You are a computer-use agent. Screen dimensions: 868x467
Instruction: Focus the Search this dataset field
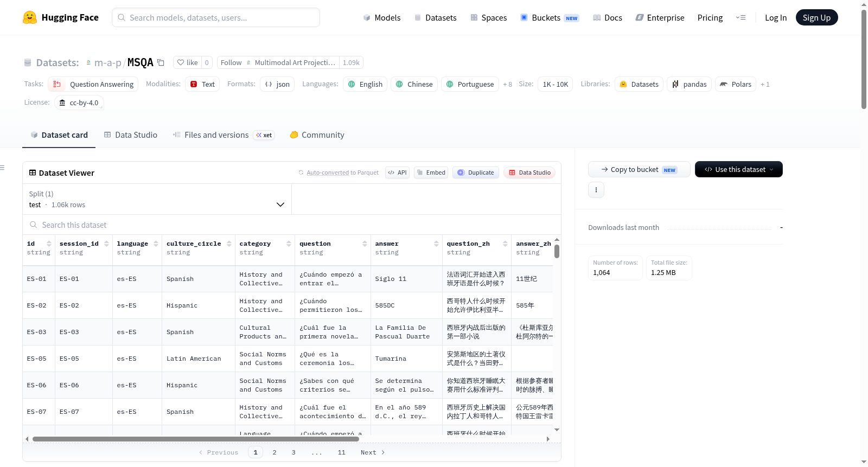point(292,225)
